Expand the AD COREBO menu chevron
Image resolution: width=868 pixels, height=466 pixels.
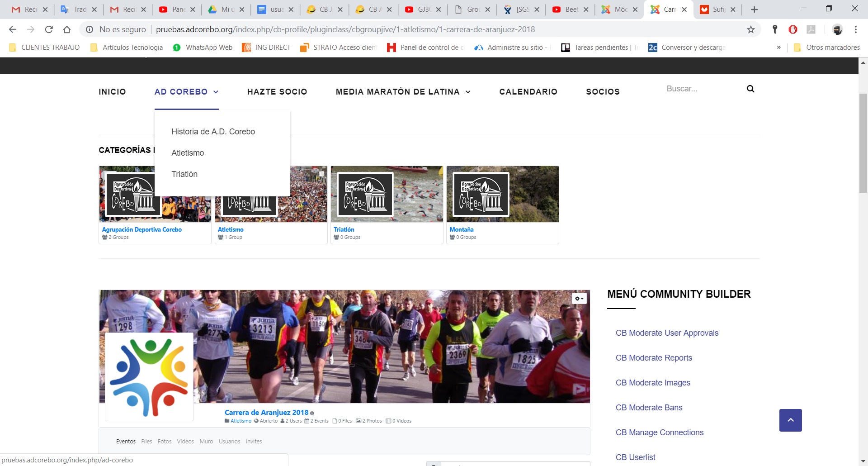216,92
